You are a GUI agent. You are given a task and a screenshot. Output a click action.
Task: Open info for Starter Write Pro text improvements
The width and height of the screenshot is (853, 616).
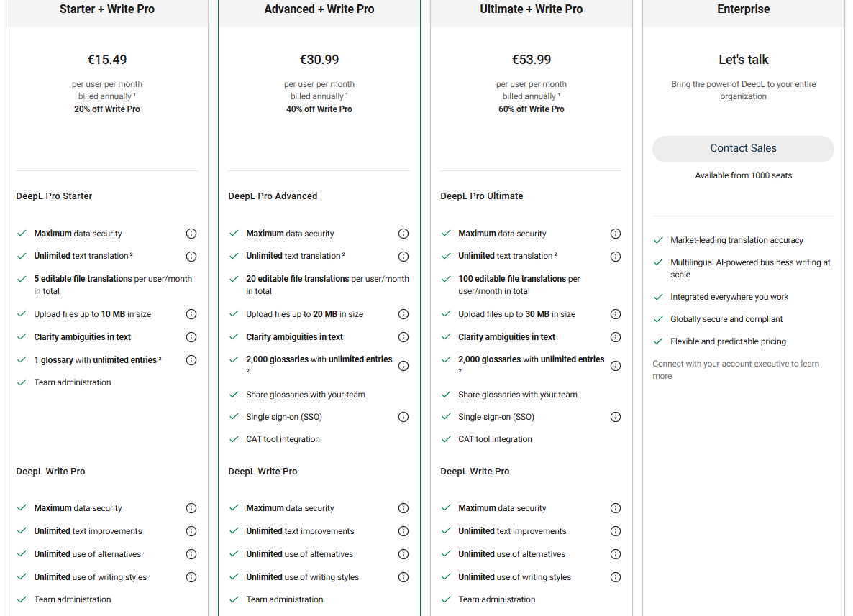coord(191,531)
